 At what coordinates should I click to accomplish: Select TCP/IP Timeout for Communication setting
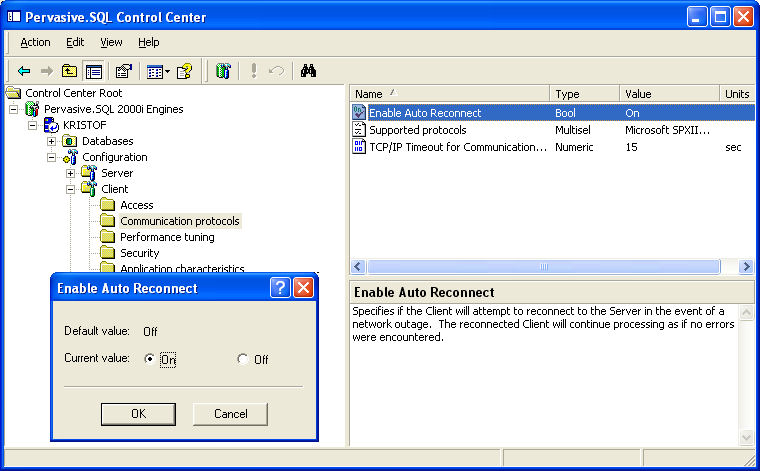(x=458, y=147)
